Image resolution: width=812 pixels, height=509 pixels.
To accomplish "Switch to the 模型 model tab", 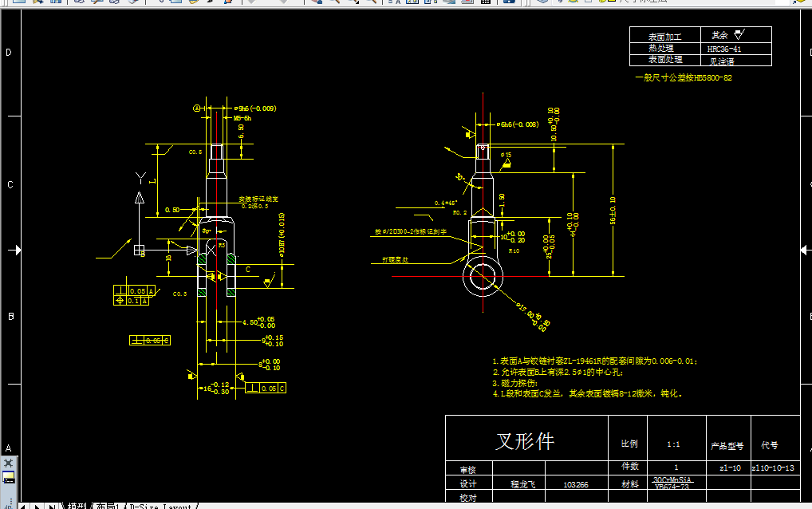I will pos(77,504).
